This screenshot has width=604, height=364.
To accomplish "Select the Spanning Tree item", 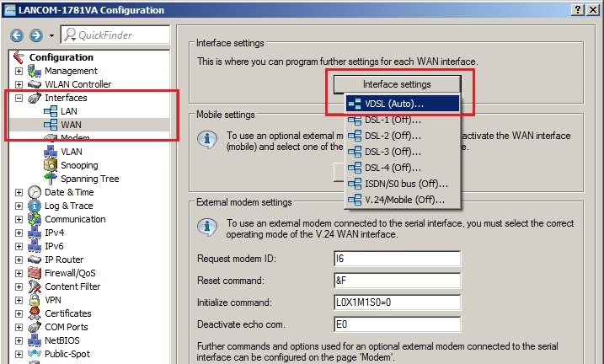I will (89, 179).
